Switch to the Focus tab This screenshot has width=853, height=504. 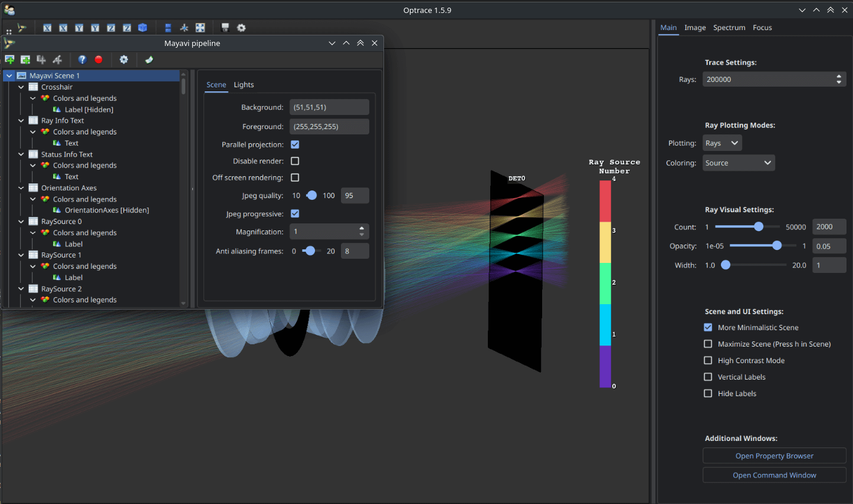(762, 28)
